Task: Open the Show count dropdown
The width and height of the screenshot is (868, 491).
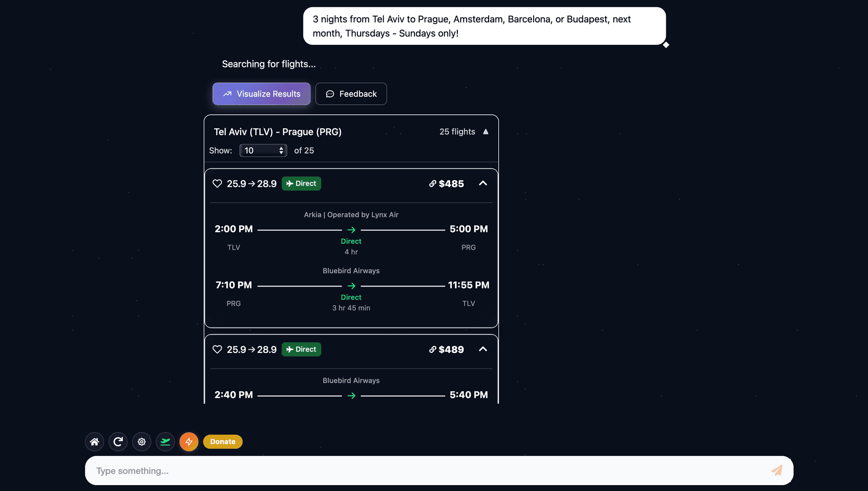Action: point(263,150)
